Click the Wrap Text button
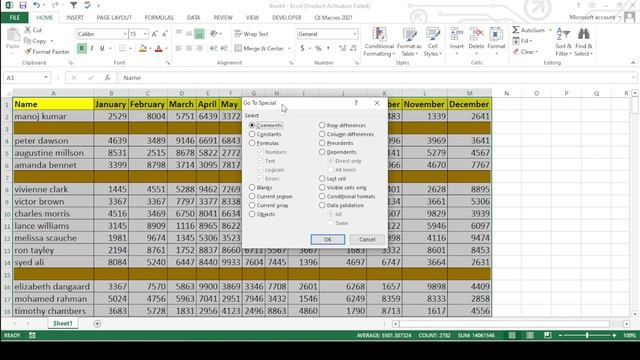The height and width of the screenshot is (360, 640). click(251, 34)
